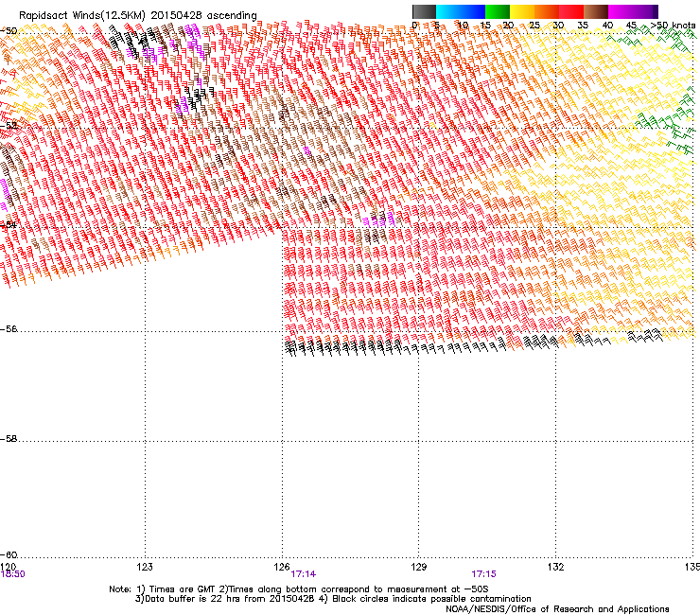Click the '129' longitude axis label
Image resolution: width=700 pixels, height=615 pixels.
[x=419, y=567]
